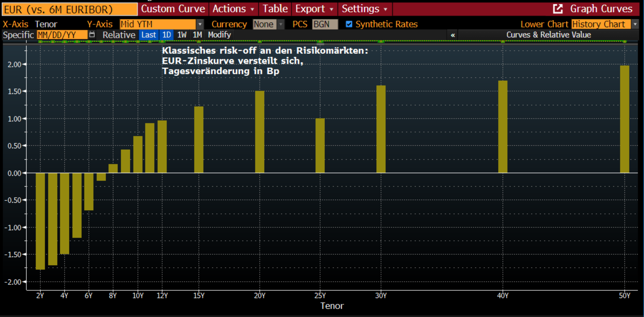Open the Table view

tap(275, 9)
